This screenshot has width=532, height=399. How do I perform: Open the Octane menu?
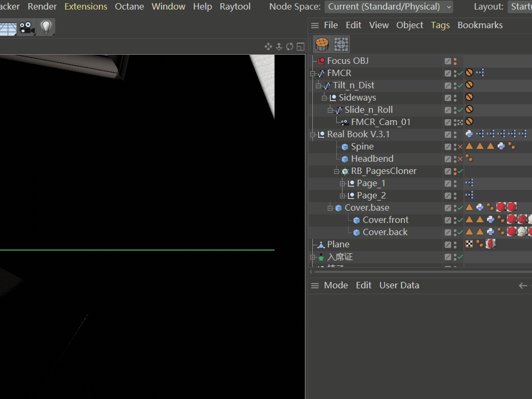129,6
